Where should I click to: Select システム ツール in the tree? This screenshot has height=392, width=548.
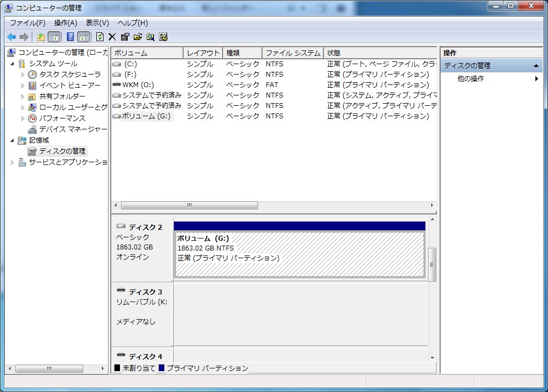[x=53, y=64]
